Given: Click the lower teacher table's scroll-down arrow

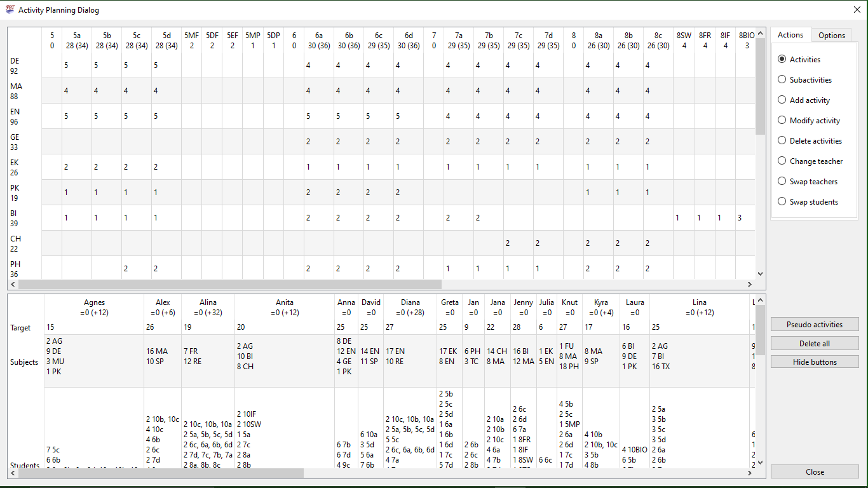Looking at the screenshot, I should pyautogui.click(x=761, y=463).
